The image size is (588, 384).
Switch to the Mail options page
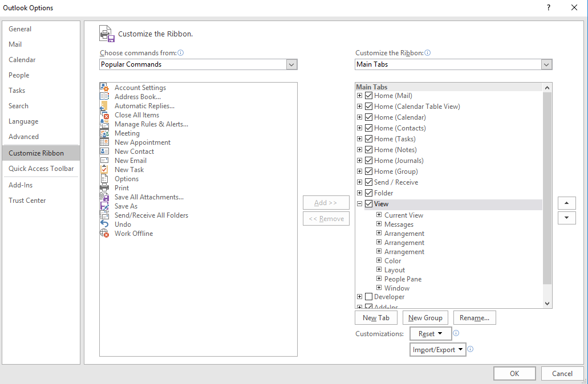pyautogui.click(x=41, y=44)
